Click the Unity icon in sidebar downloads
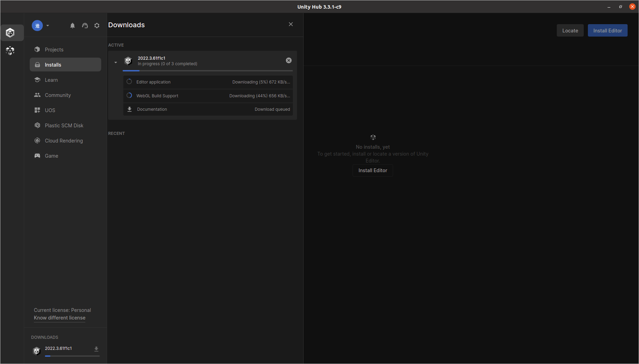Screen dimensions: 639x364 (x=37, y=351)
